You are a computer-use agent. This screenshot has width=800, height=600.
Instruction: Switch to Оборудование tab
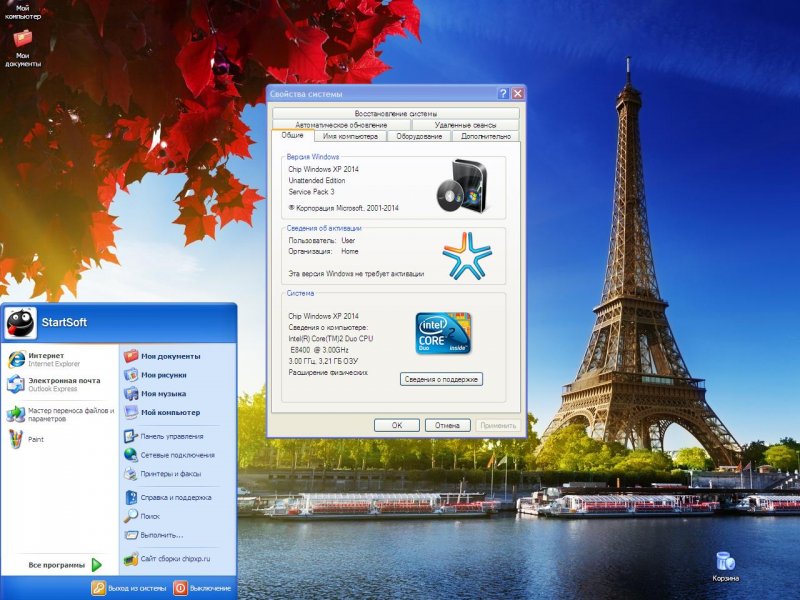coord(419,136)
